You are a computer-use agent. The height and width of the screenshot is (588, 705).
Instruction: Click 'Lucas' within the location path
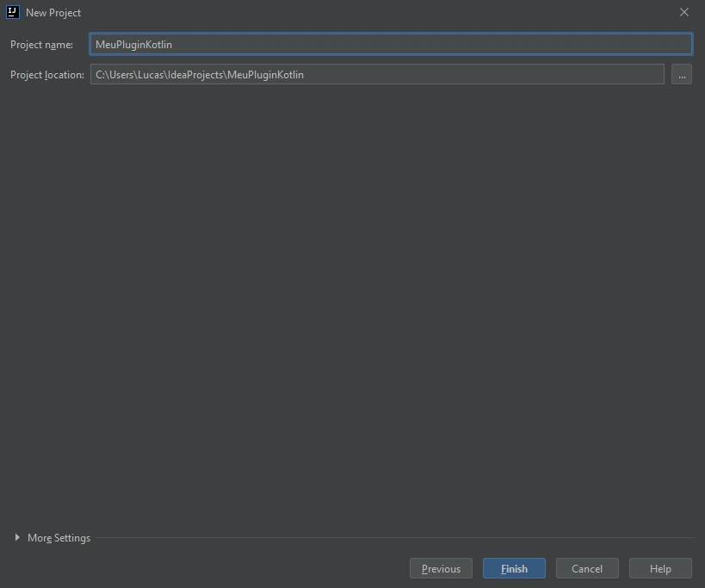151,75
